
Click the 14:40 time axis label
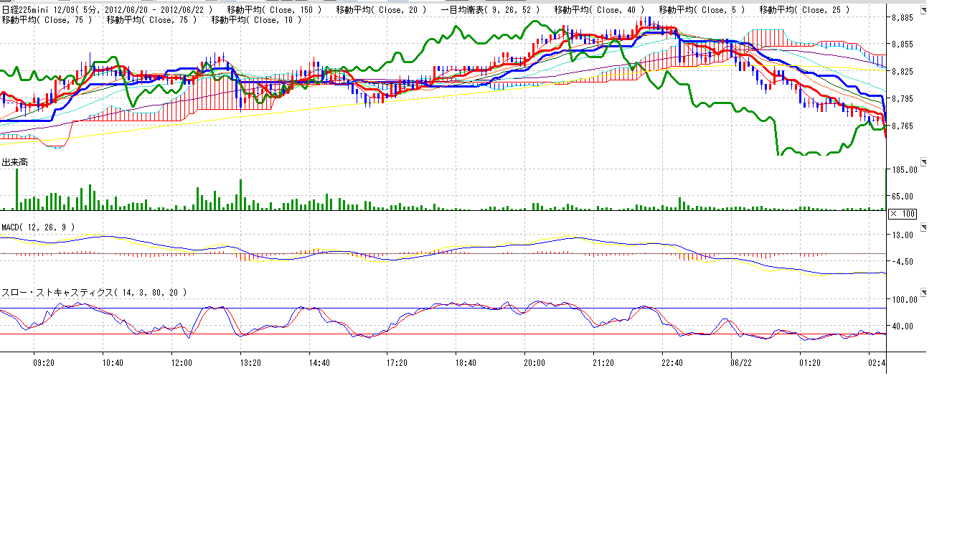tap(319, 363)
